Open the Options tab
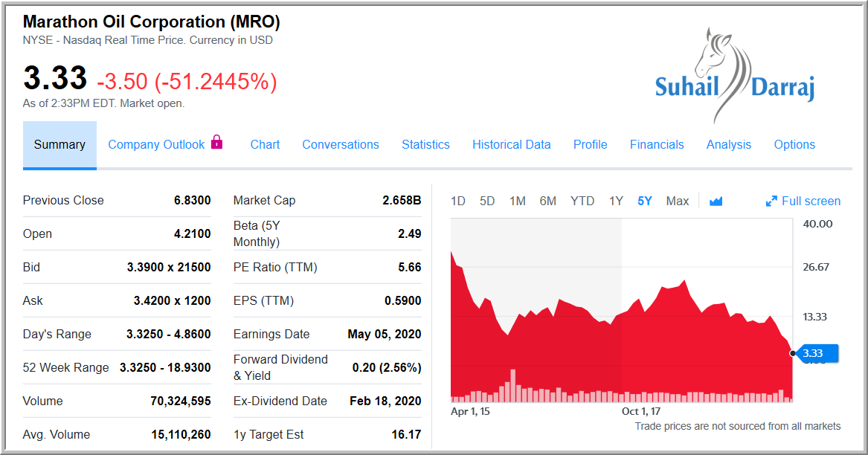 pyautogui.click(x=794, y=144)
